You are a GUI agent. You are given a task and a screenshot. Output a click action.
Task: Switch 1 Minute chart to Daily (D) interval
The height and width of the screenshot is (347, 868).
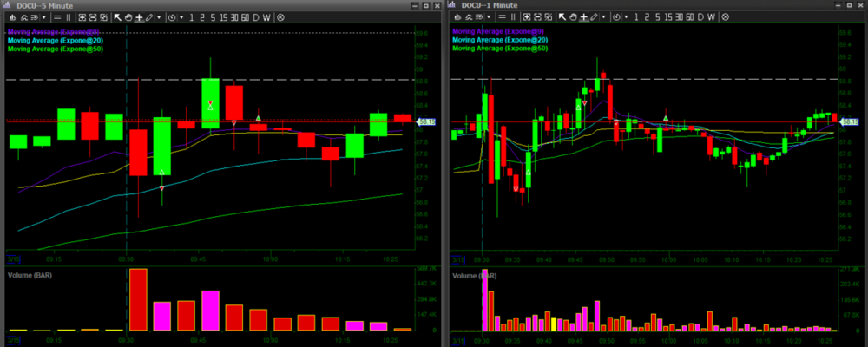coord(700,16)
